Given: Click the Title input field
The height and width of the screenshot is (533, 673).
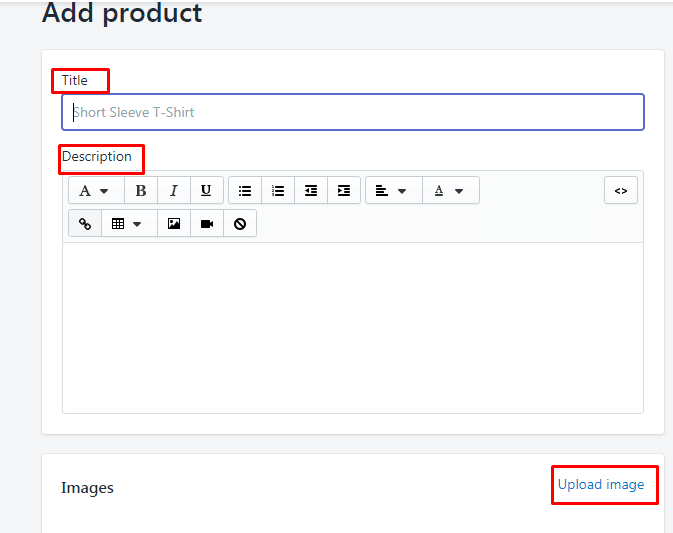Looking at the screenshot, I should click(x=353, y=112).
